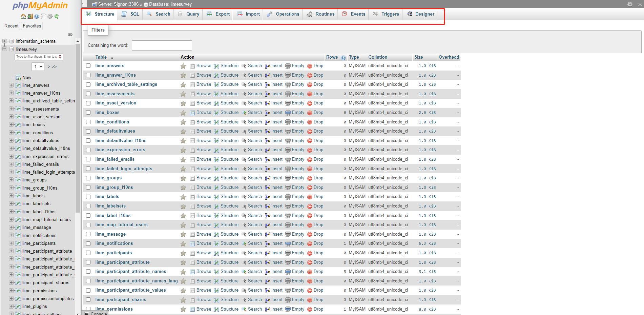The image size is (644, 315).
Task: Add lime_boxes to favorites star
Action: point(183,113)
